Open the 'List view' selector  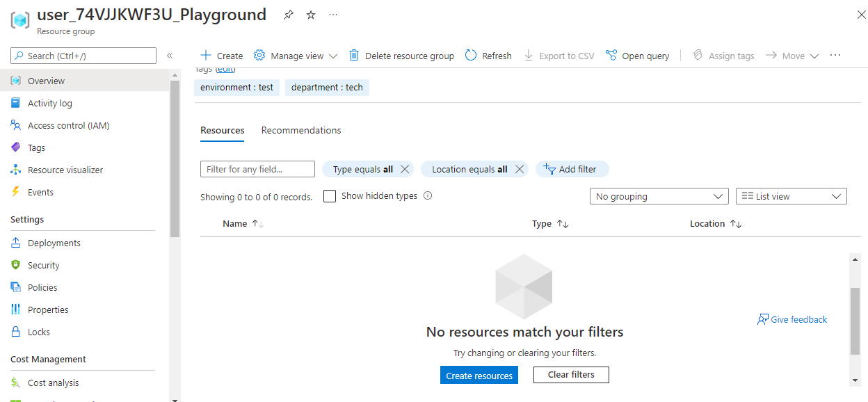coord(791,195)
